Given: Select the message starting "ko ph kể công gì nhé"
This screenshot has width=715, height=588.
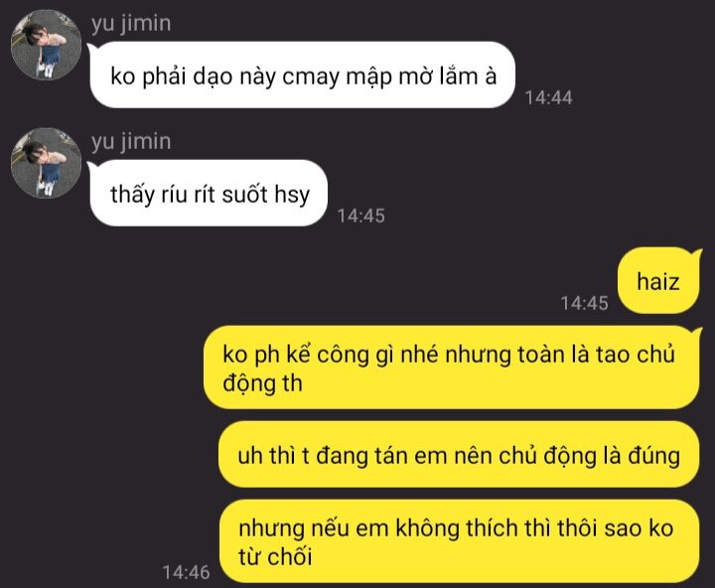Looking at the screenshot, I should click(451, 367).
